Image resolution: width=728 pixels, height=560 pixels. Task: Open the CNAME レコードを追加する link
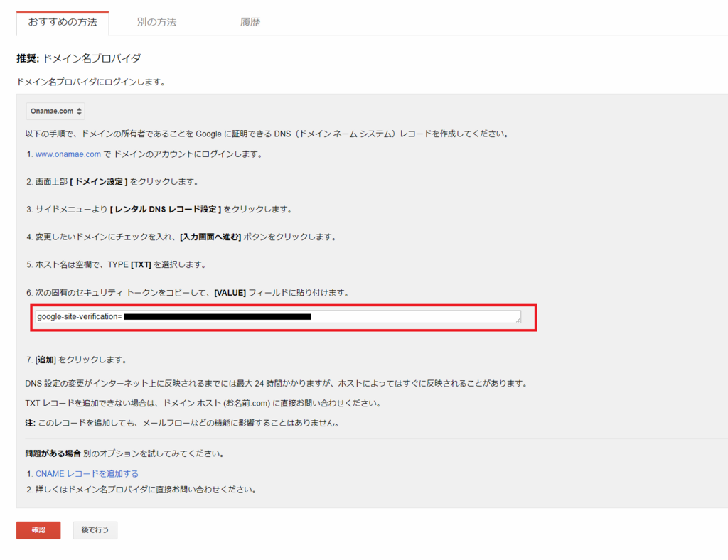[87, 474]
